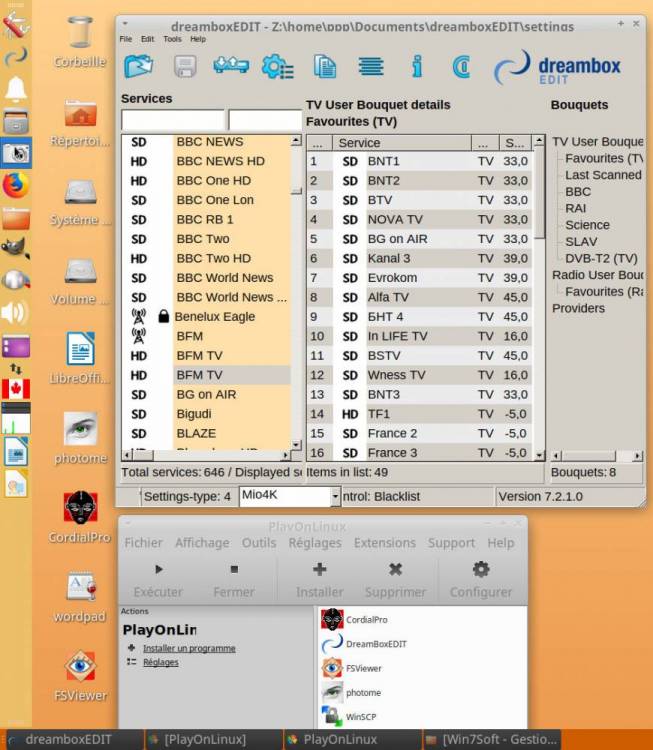Select the Providers tree node
Viewport: 653px width, 750px height.
(578, 309)
